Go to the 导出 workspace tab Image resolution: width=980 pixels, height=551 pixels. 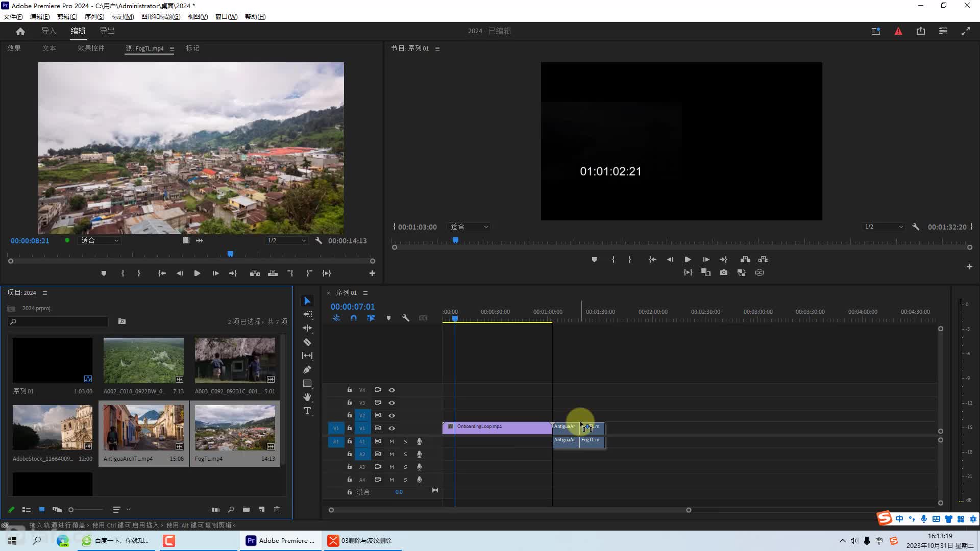pos(107,31)
